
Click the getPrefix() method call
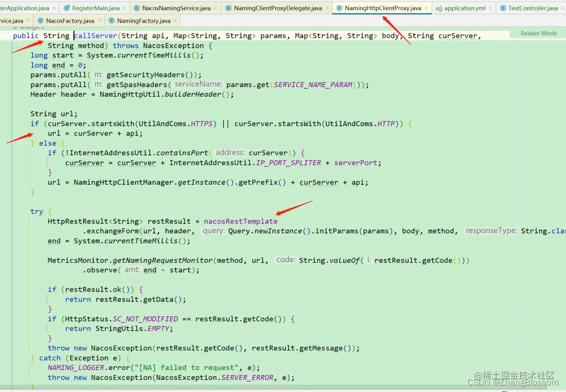coord(262,182)
